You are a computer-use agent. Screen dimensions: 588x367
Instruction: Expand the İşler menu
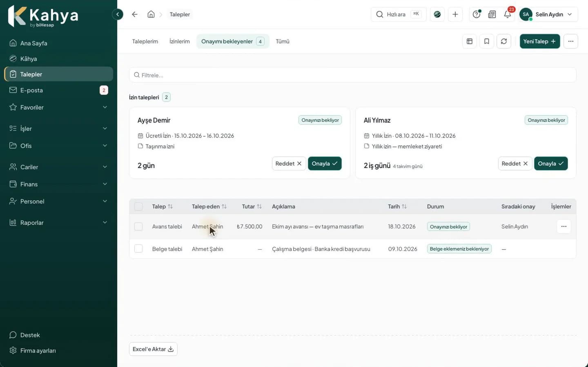(x=58, y=128)
